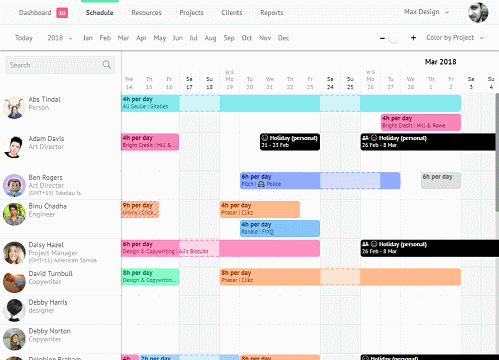Screen dimensions: 499x360
Task: Click into the resource Search field
Action: pyautogui.click(x=60, y=65)
